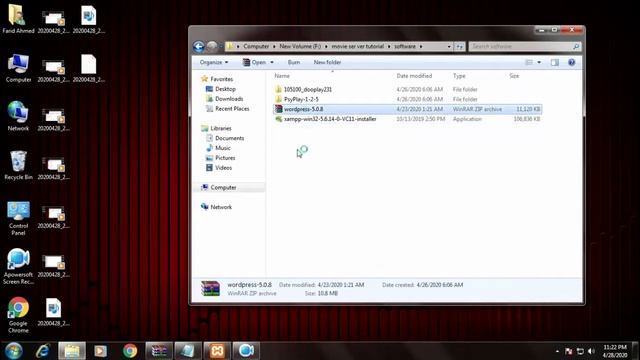The image size is (640, 360).
Task: Click Open toolbar button
Action: click(254, 62)
